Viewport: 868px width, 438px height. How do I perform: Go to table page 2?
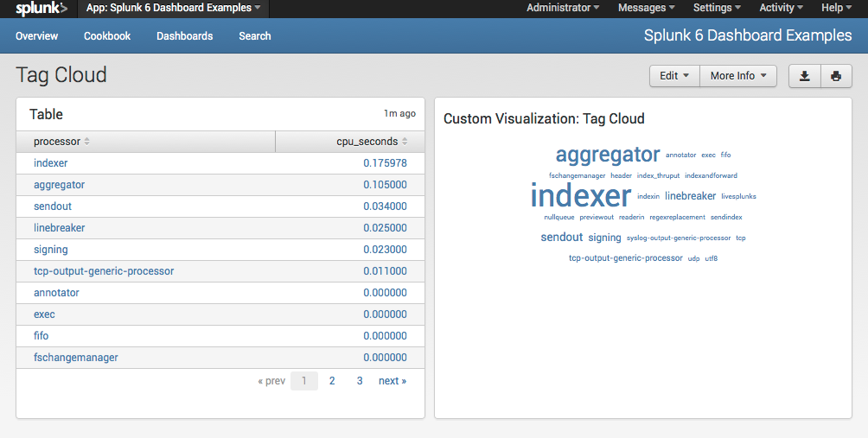pyautogui.click(x=332, y=381)
